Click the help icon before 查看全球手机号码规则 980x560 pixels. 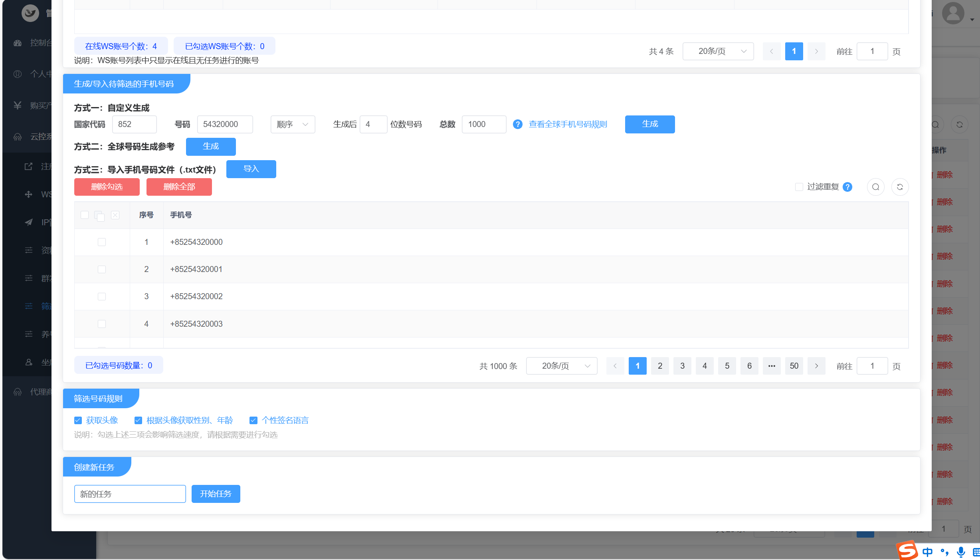[517, 124]
